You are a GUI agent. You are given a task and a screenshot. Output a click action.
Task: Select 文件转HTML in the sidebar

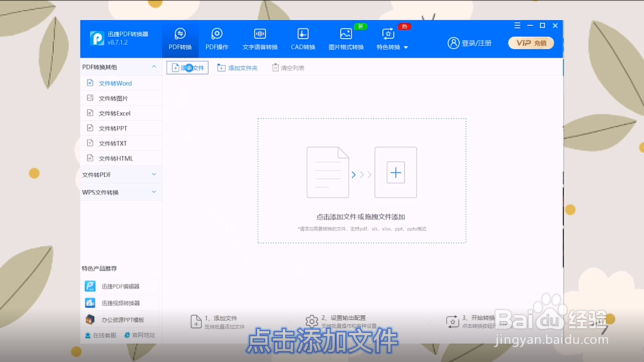(121, 158)
